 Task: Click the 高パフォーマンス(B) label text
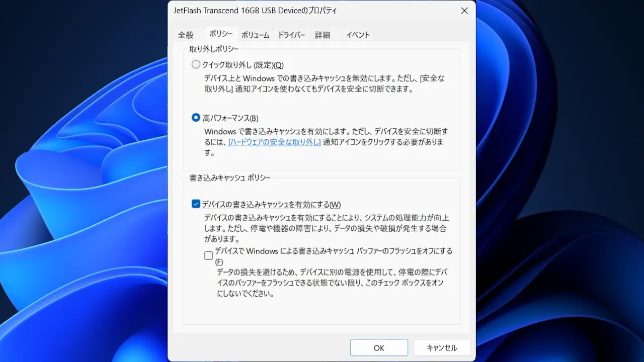(230, 118)
